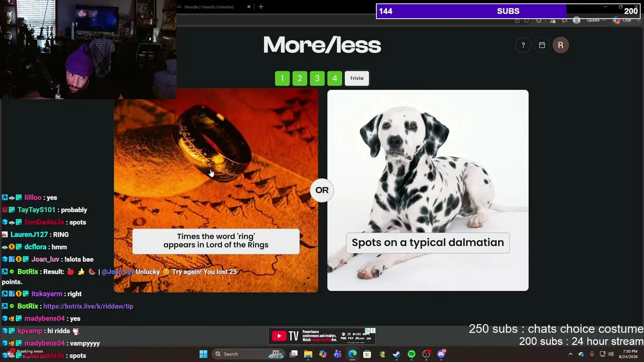644x362 pixels.
Task: Open Discord from the taskbar
Action: [x=441, y=354]
